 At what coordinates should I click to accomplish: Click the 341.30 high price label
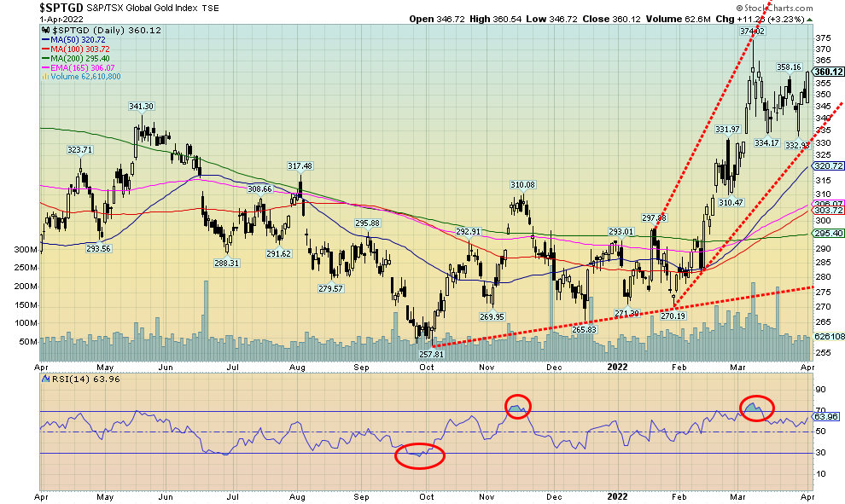(x=141, y=107)
